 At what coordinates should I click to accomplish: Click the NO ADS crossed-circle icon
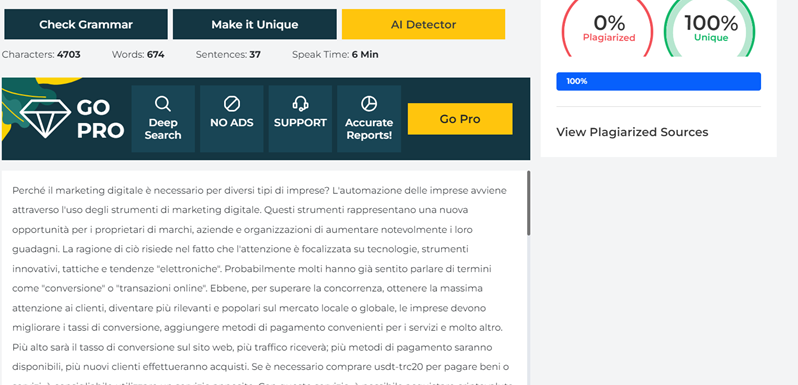tap(232, 104)
